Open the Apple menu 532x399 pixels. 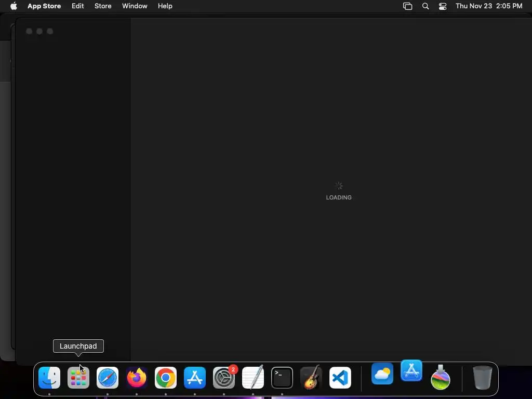14,6
